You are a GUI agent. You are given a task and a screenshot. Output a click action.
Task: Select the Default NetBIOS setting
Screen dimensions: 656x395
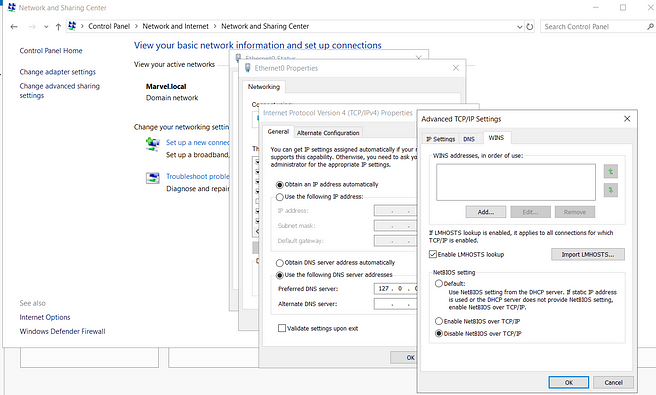(x=439, y=283)
